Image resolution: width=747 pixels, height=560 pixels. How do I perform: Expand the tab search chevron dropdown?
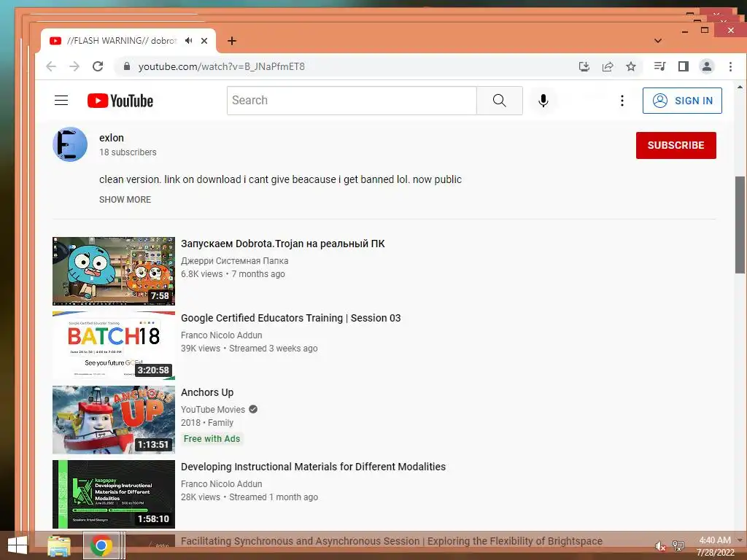(x=658, y=41)
